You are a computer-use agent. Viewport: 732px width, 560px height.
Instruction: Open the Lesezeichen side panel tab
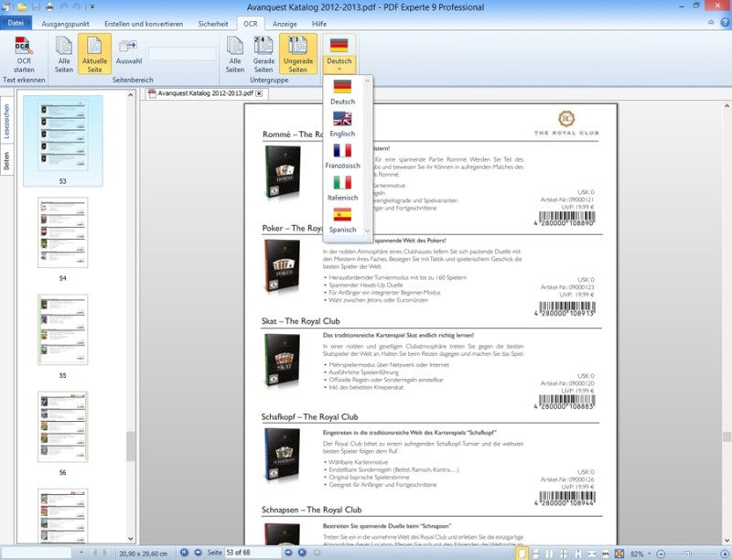coord(6,121)
